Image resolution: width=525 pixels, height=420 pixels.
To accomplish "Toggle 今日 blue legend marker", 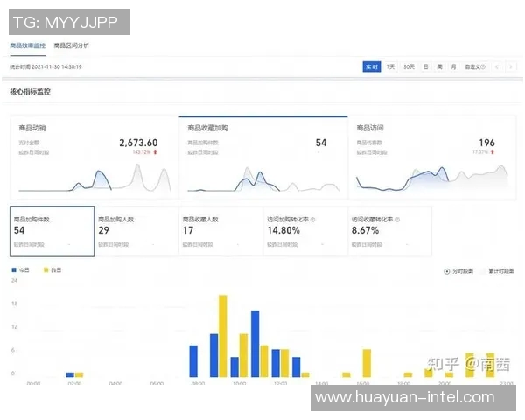I will pyautogui.click(x=14, y=270).
